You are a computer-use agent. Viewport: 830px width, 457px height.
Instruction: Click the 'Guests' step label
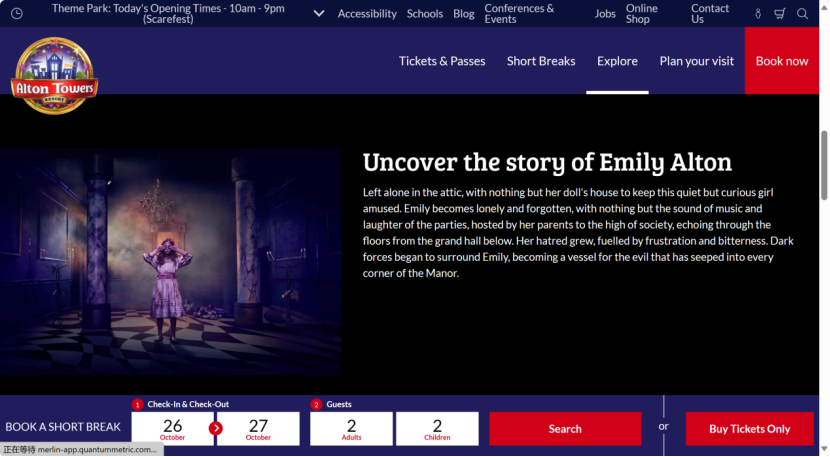coord(339,405)
